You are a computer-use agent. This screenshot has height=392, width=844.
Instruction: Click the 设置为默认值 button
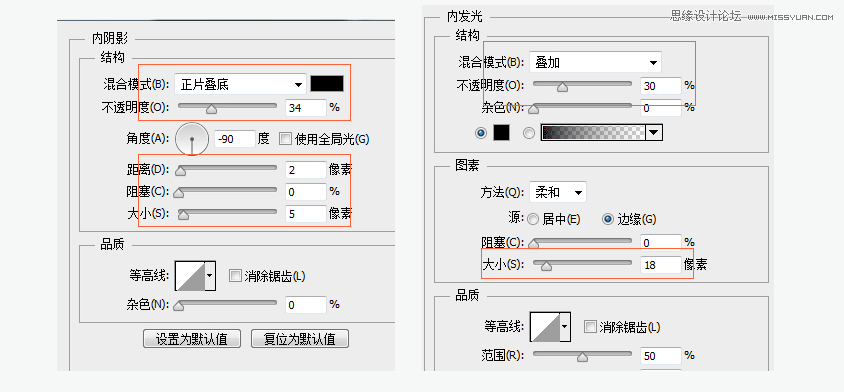(x=192, y=339)
